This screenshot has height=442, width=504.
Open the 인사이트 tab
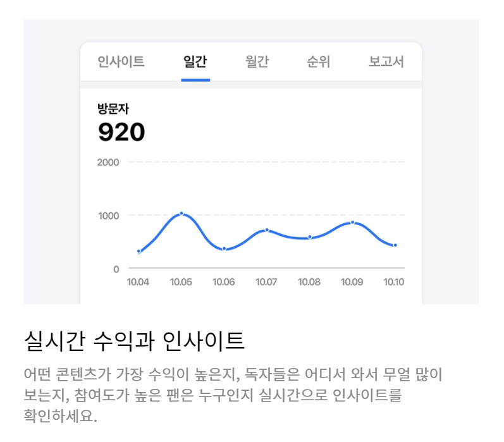(121, 61)
